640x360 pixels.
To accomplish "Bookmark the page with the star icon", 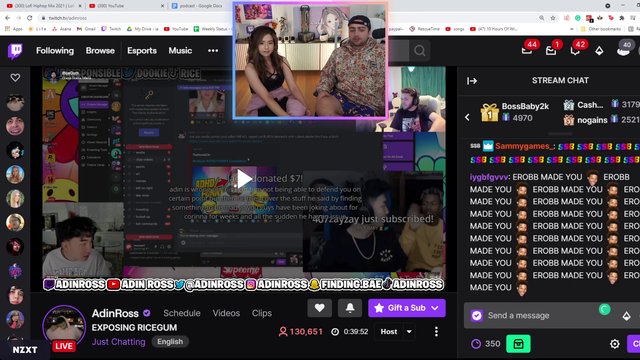I will coord(553,18).
